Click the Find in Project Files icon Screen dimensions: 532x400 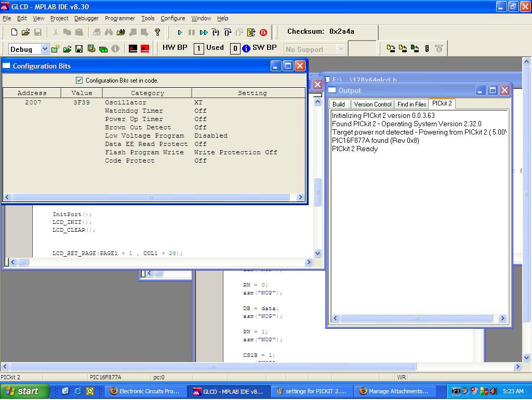point(121,32)
